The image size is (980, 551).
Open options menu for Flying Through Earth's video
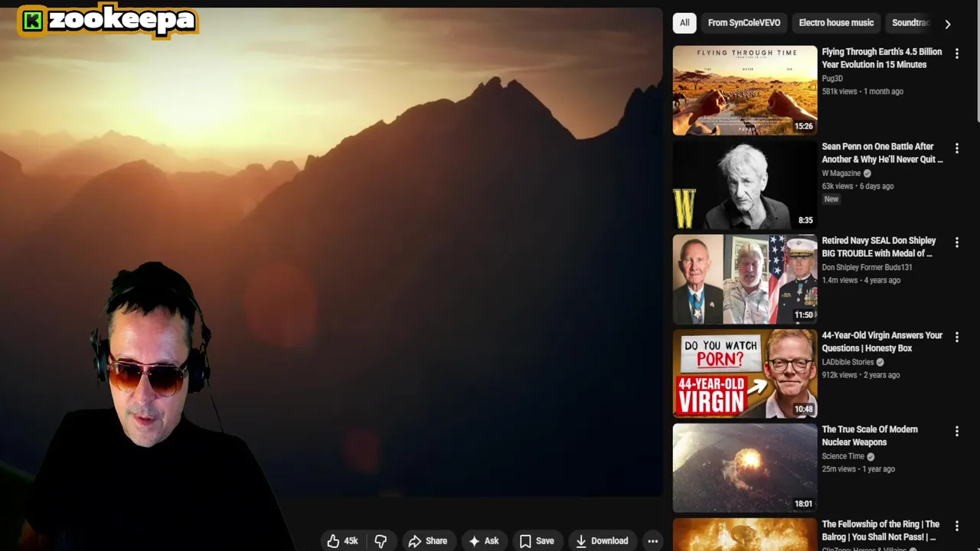coord(956,54)
